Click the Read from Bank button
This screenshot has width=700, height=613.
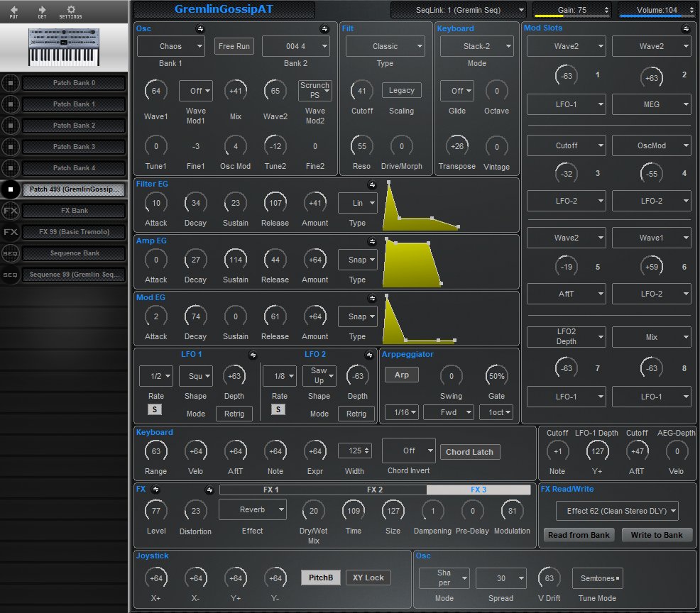click(x=579, y=535)
